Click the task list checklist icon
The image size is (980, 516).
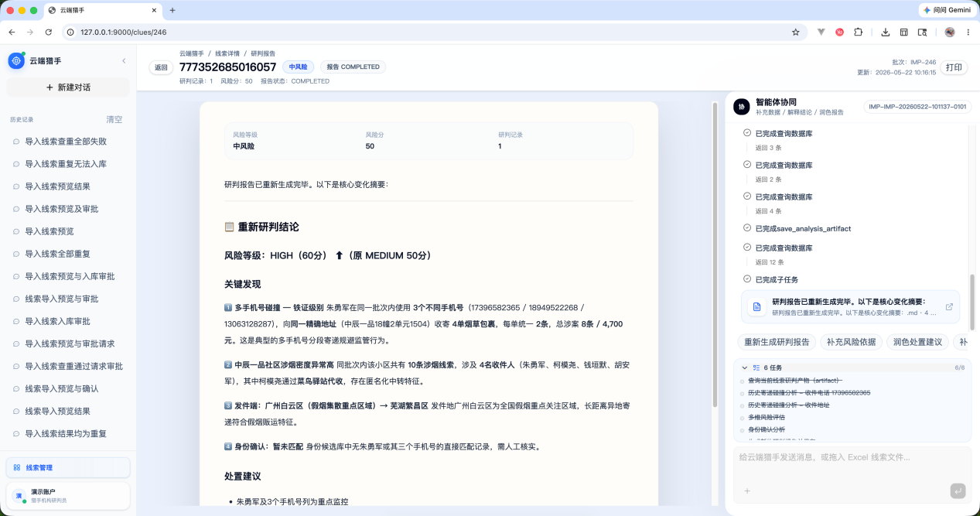pyautogui.click(x=756, y=367)
